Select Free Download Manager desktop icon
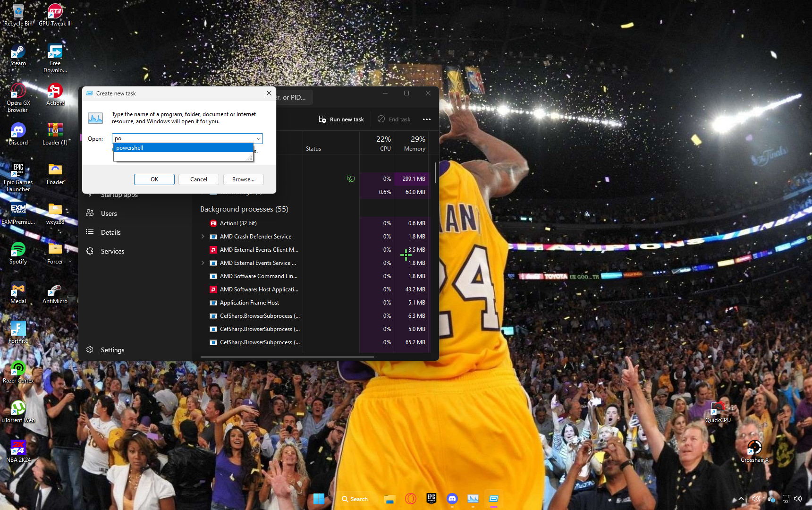This screenshot has width=812, height=510. pos(55,58)
